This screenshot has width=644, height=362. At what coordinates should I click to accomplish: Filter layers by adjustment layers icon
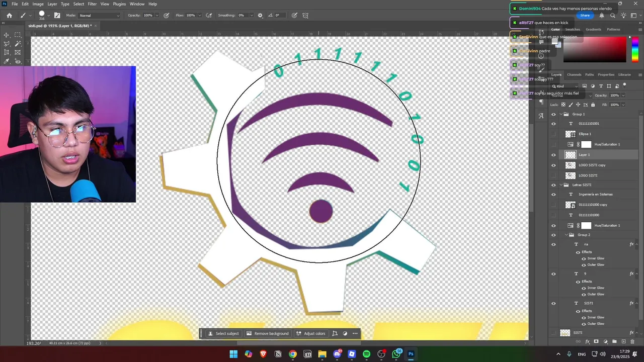tap(592, 86)
